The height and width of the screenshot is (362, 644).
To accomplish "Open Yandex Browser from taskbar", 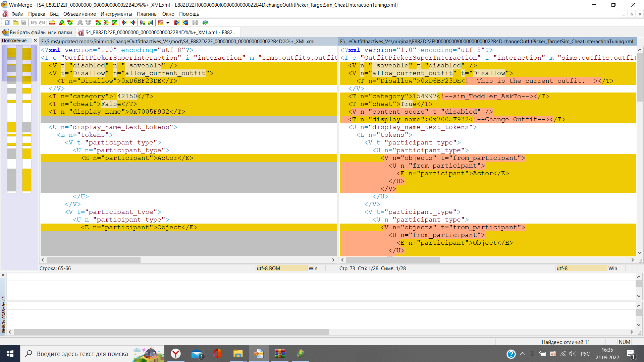I will pyautogui.click(x=176, y=354).
